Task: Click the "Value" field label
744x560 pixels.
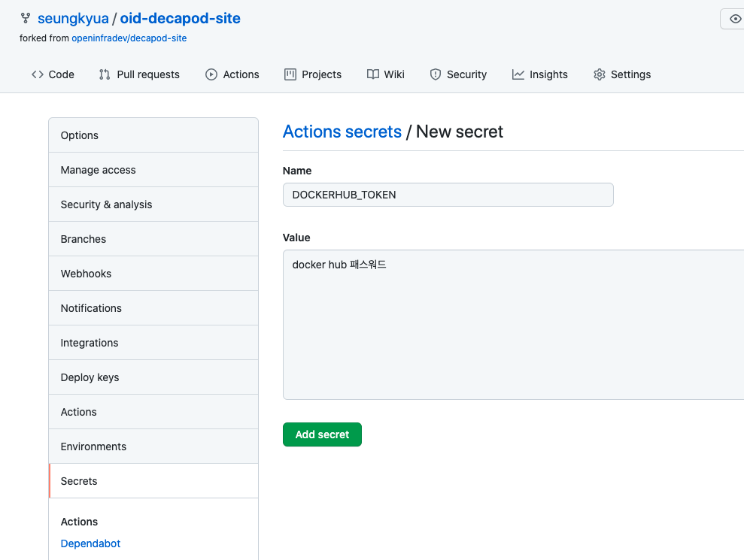Action: 296,238
